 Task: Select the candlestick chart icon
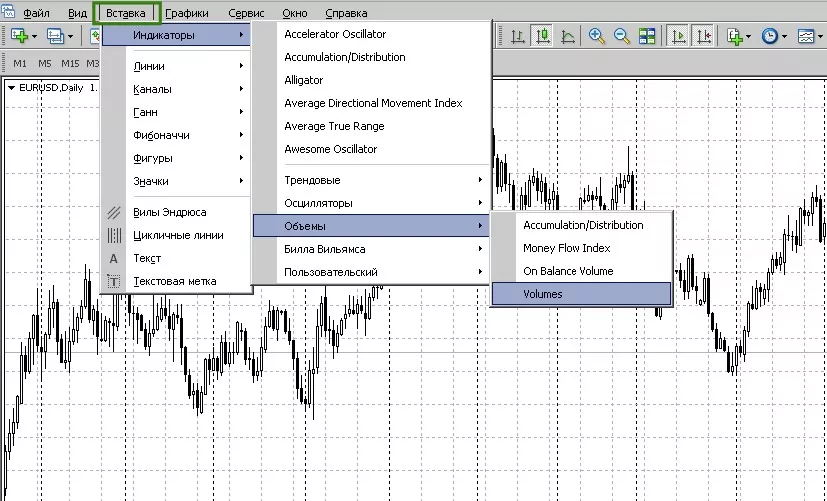tap(542, 36)
